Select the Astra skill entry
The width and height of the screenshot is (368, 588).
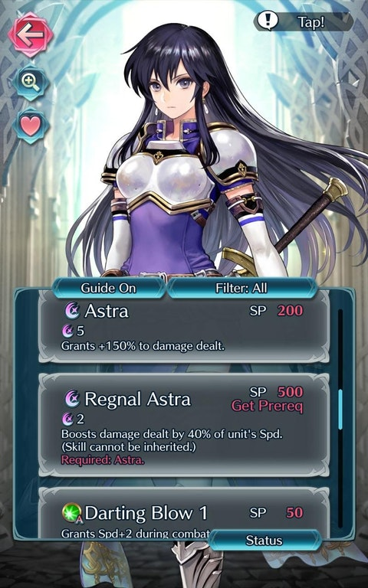(184, 327)
